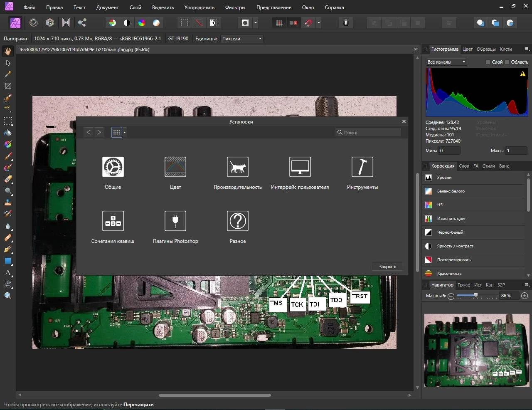Select the Color Picker eyedropper tool
Viewport: 532px width, 410px height.
coord(8,74)
